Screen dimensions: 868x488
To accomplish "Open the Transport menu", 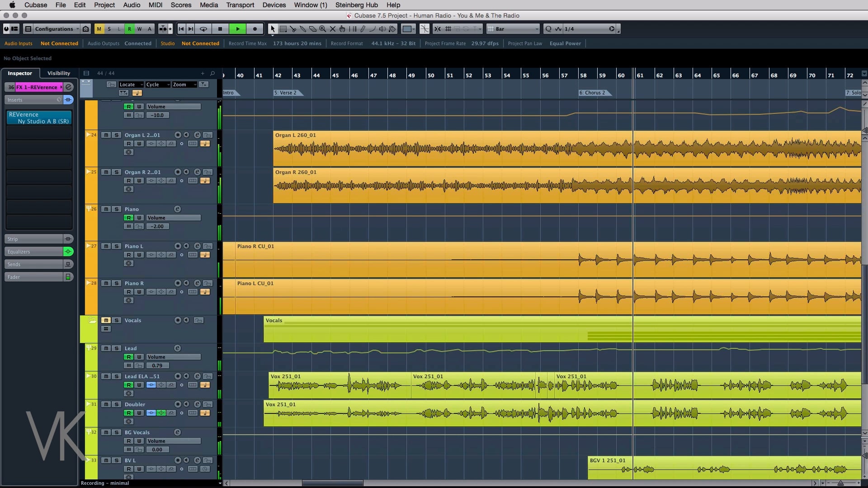I will [240, 5].
